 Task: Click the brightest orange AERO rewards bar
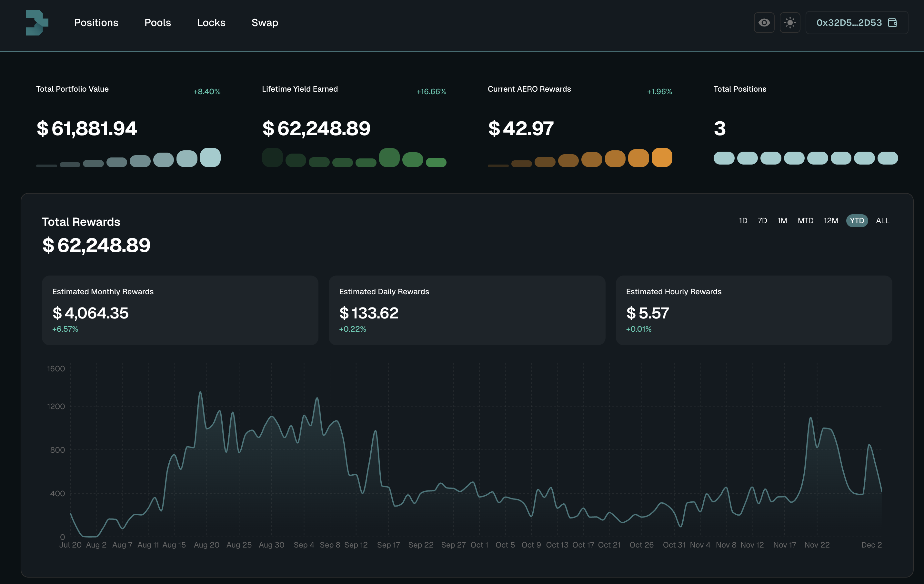click(x=661, y=157)
